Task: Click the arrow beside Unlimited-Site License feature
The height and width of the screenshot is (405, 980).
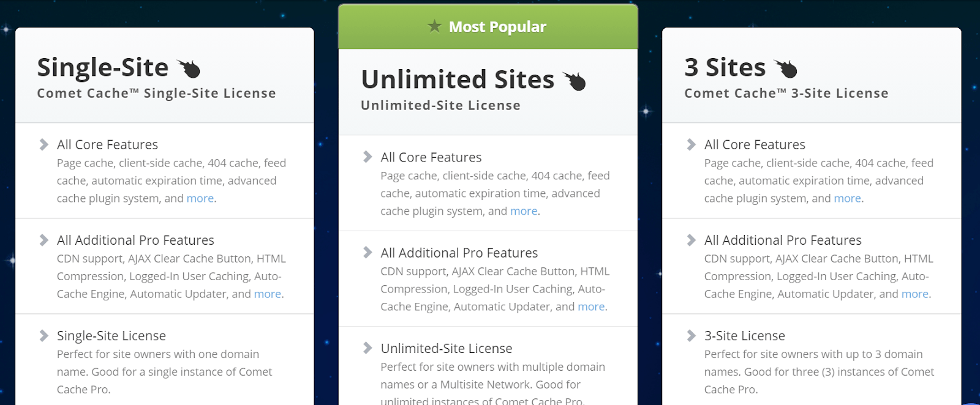Action: pos(367,348)
